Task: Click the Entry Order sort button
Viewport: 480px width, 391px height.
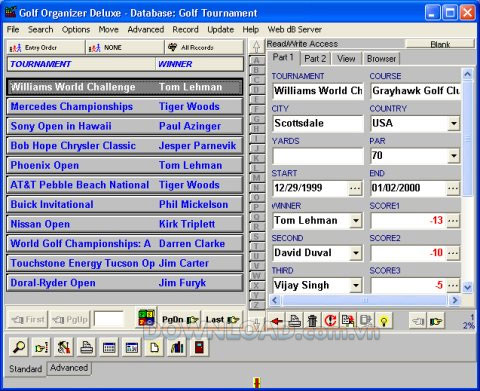Action: (x=45, y=47)
